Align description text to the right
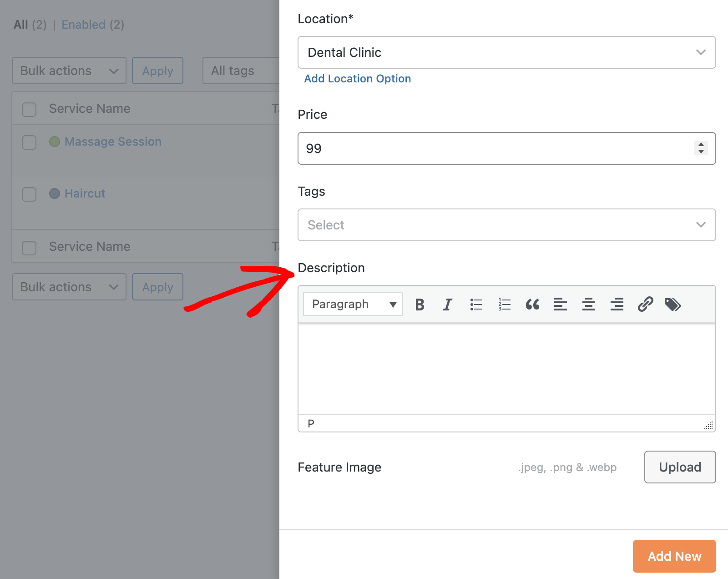The image size is (728, 579). pyautogui.click(x=617, y=305)
